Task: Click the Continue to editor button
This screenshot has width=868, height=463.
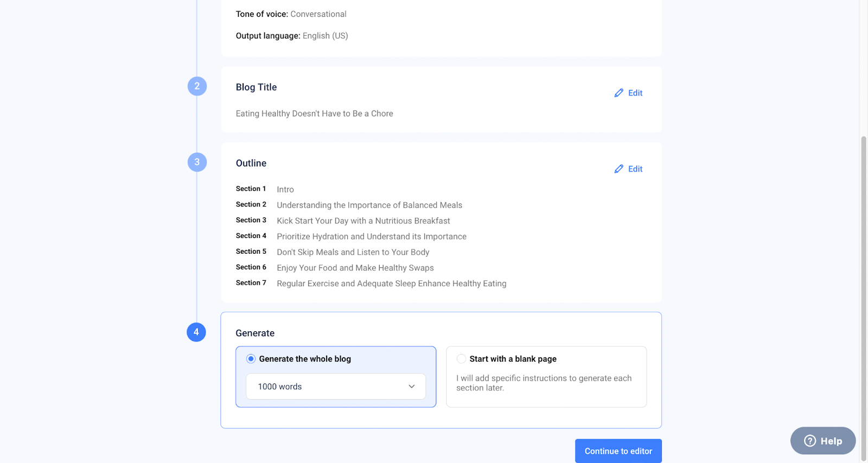Action: pos(618,451)
